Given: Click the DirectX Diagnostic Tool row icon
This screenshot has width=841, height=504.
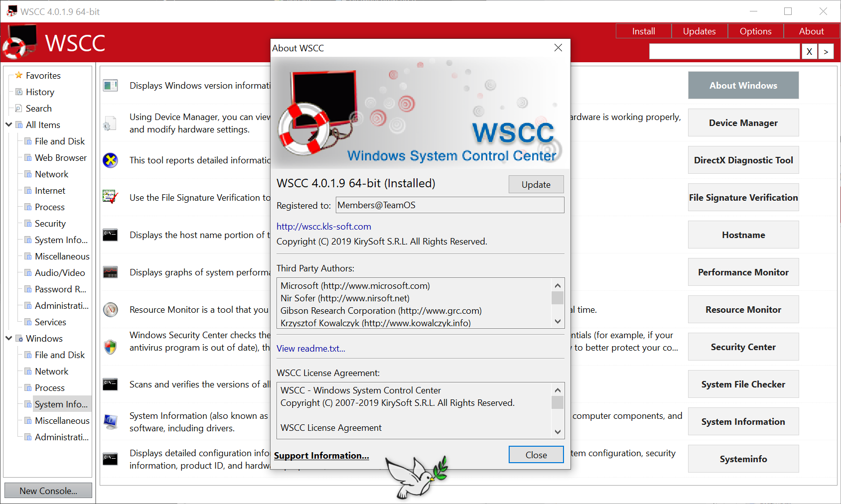Looking at the screenshot, I should 110,160.
